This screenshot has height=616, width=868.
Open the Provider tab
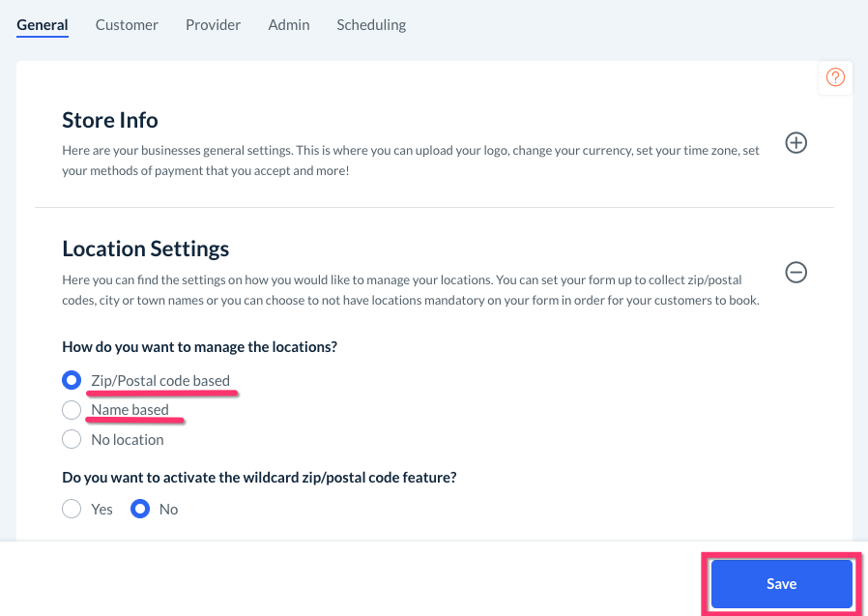tap(213, 24)
